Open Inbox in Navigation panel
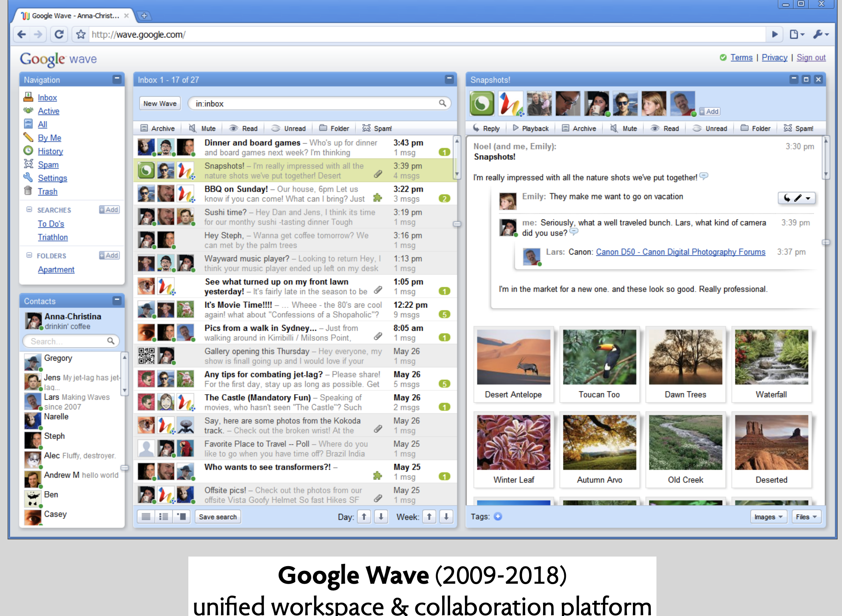This screenshot has width=842, height=616. [47, 97]
